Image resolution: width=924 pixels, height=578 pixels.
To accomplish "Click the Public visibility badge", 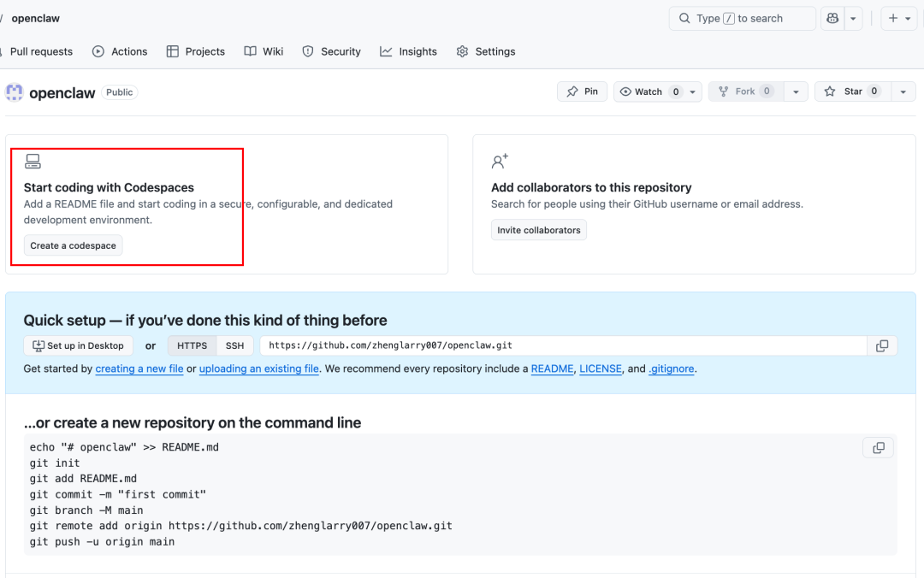I will pyautogui.click(x=120, y=92).
